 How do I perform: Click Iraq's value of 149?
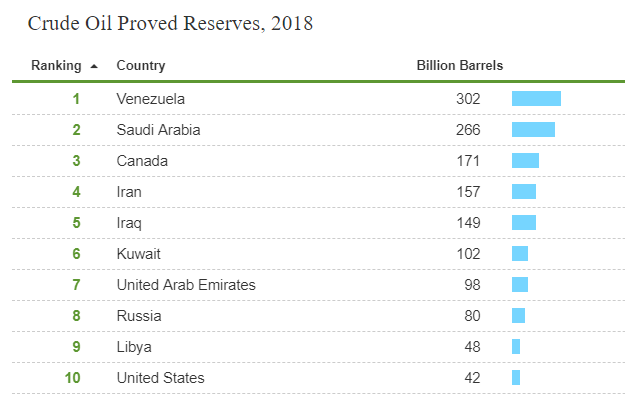coord(468,223)
